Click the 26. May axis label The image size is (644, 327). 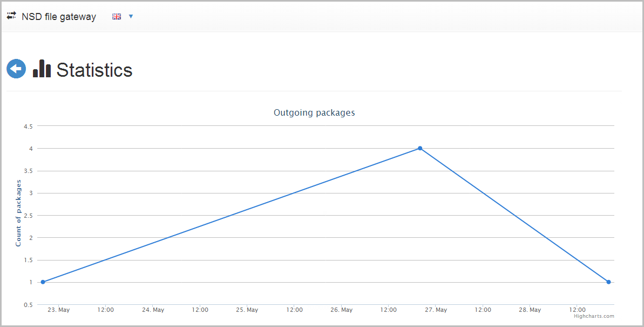(341, 310)
